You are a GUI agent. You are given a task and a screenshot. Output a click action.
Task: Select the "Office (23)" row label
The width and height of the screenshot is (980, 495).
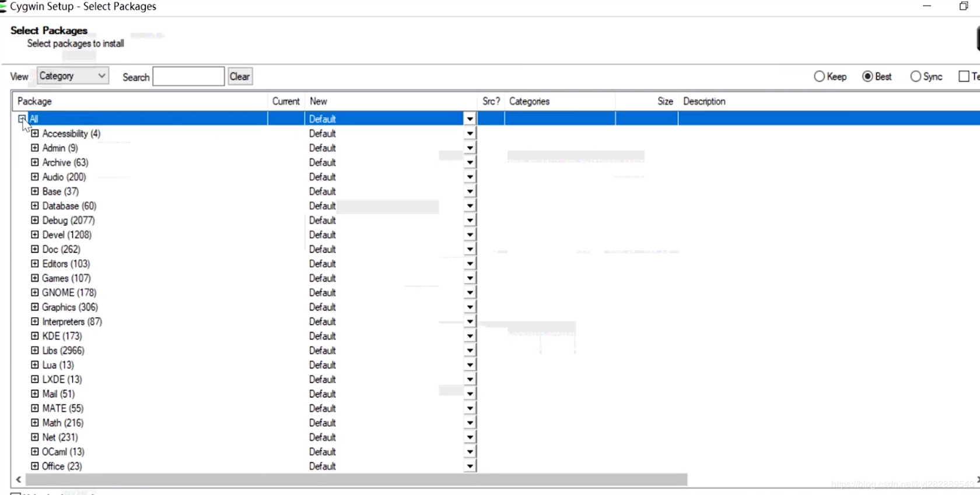coord(62,466)
